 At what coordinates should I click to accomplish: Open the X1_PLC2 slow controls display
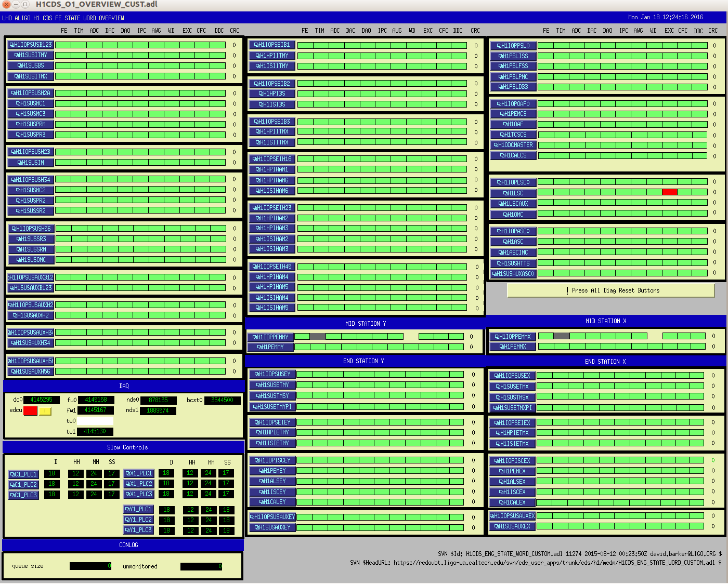[138, 484]
